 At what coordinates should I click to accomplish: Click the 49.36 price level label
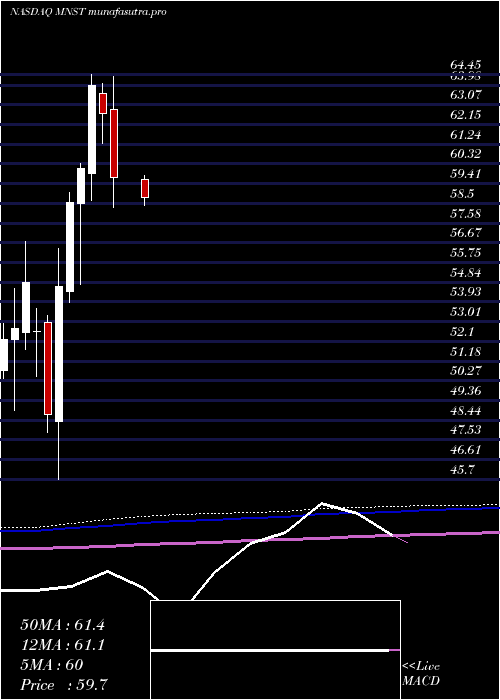[x=465, y=391]
